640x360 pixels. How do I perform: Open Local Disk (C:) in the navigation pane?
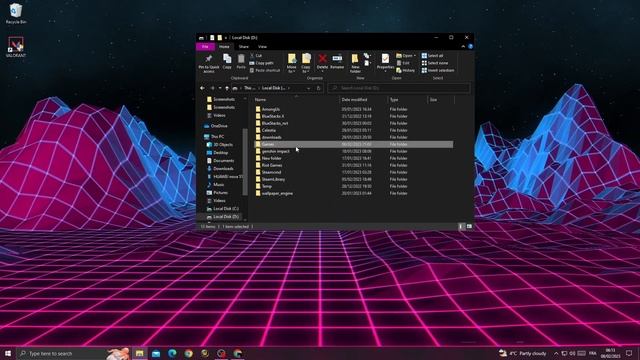(x=223, y=209)
